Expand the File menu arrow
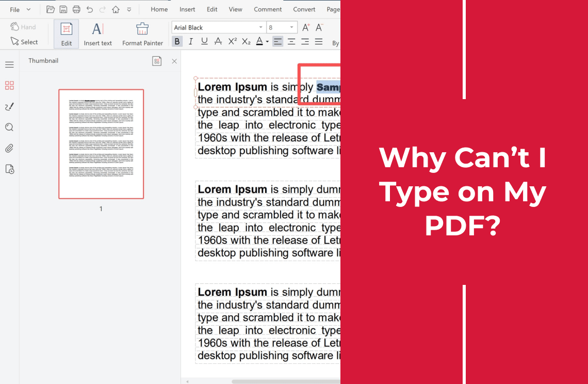 point(28,9)
